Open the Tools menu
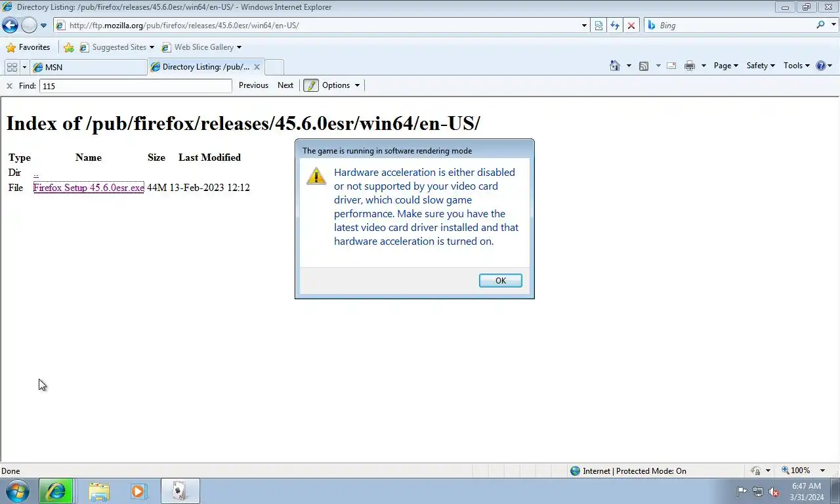Screen dimensions: 840x504 [797, 66]
